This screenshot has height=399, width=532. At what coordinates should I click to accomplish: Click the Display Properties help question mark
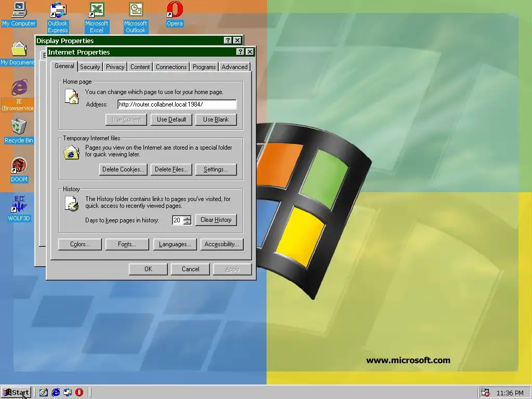228,41
